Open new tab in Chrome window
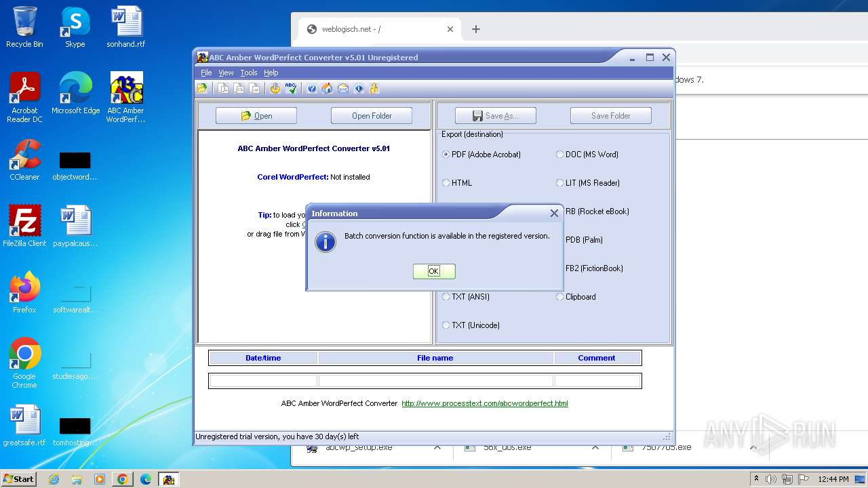868x488 pixels. (476, 29)
